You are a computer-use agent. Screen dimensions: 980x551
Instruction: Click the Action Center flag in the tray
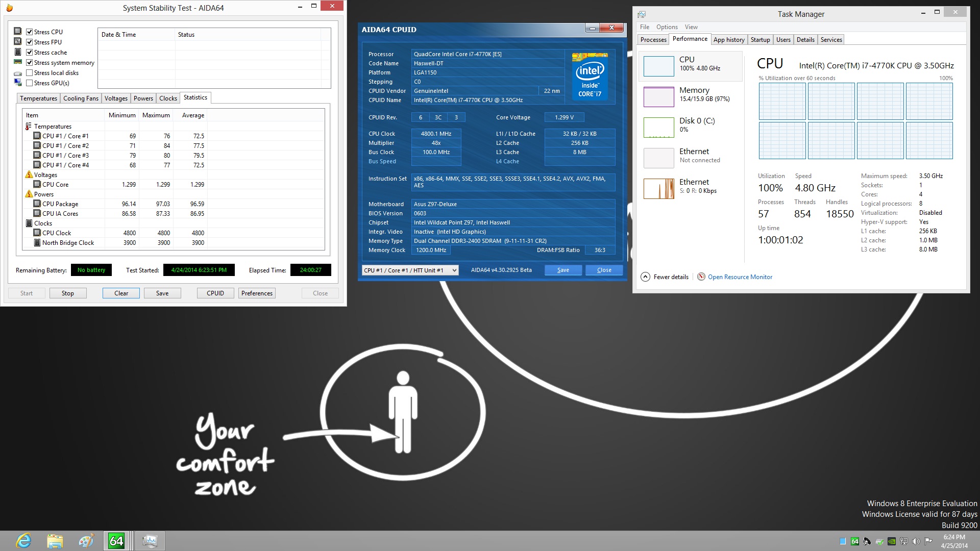point(928,542)
